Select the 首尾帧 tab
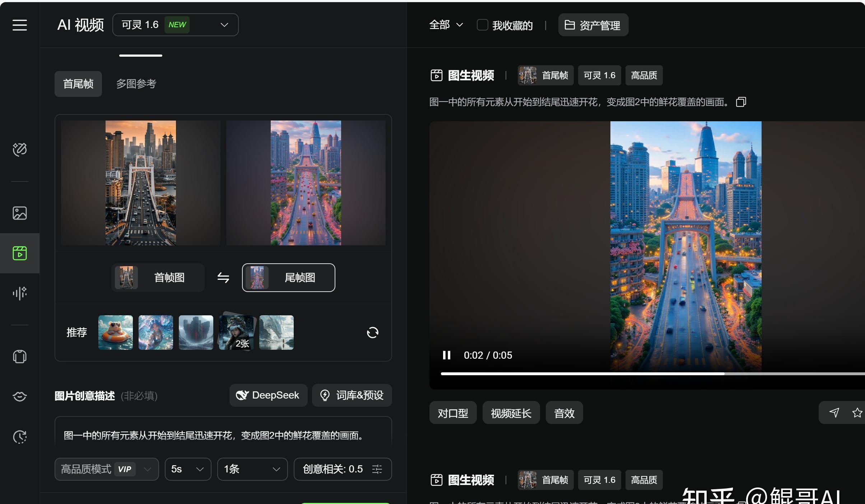The width and height of the screenshot is (865, 504). click(x=78, y=84)
